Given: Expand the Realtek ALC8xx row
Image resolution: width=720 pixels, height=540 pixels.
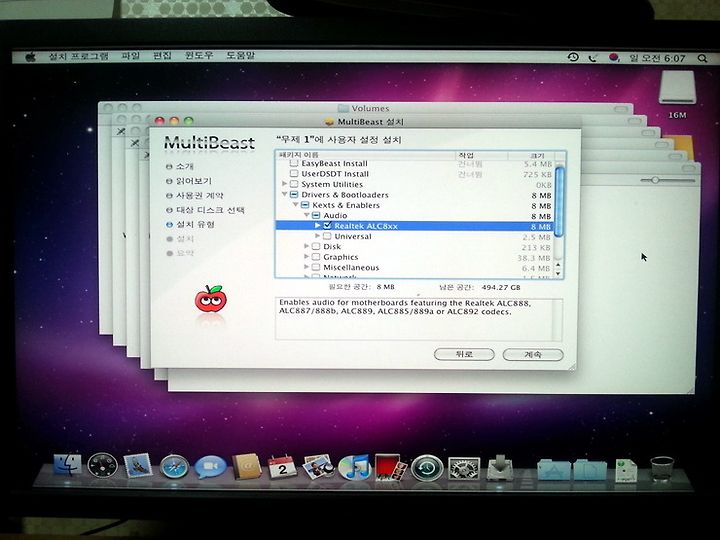Looking at the screenshot, I should point(317,226).
